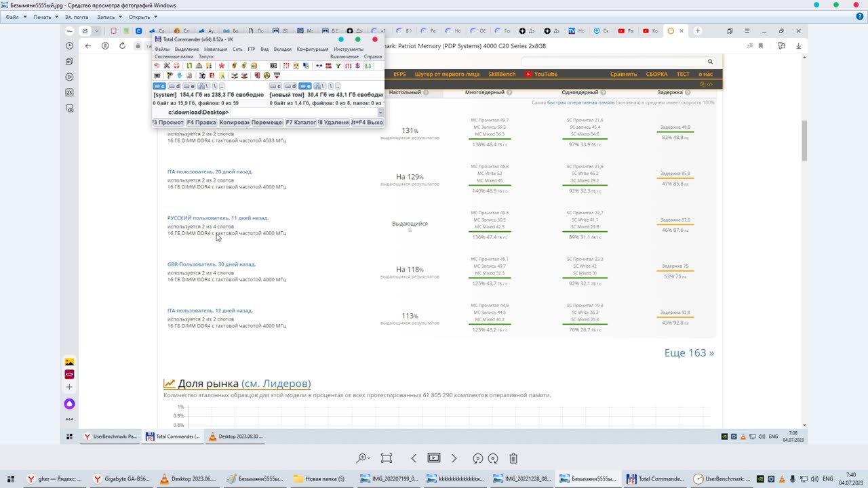Reload the browser page

click(122, 46)
